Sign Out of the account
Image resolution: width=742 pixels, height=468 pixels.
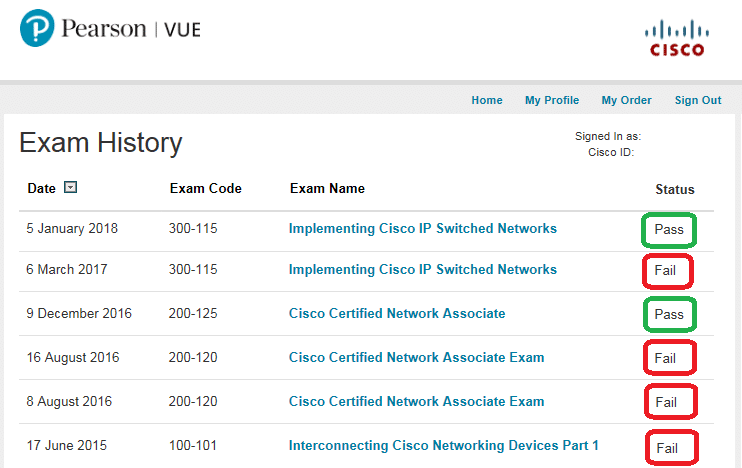click(698, 100)
